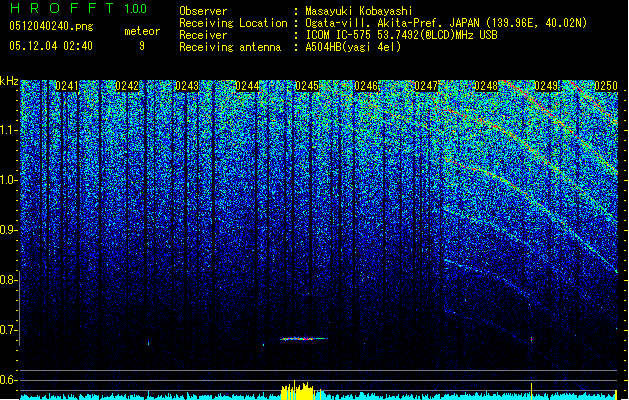Click the 'Receiving antenna' field label
The height and width of the screenshot is (400, 629).
(230, 47)
